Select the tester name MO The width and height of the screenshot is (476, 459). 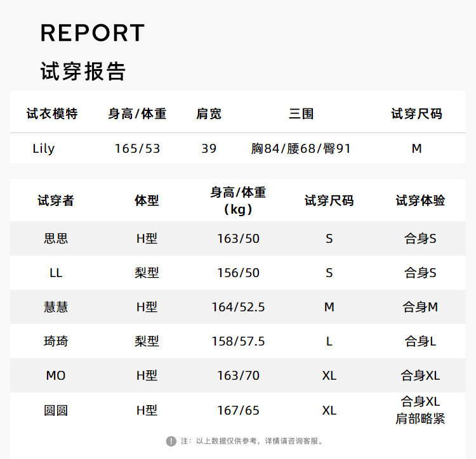tap(56, 376)
